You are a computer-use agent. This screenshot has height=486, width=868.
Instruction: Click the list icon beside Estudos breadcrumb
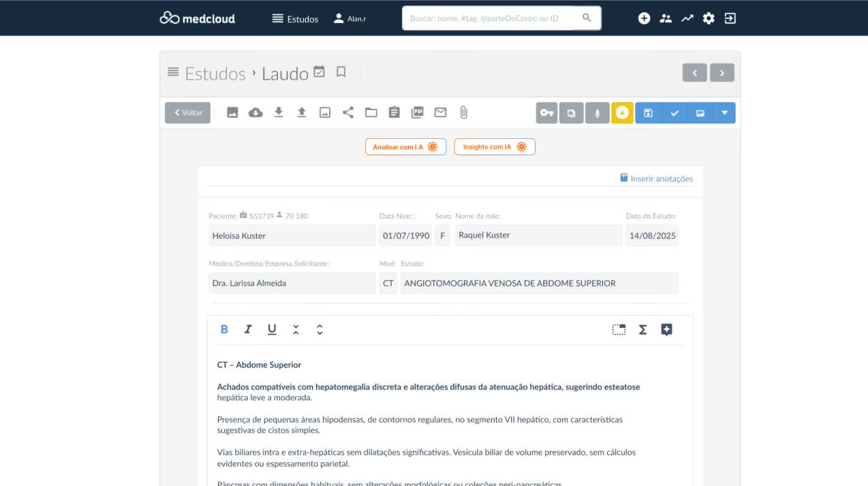pyautogui.click(x=173, y=72)
